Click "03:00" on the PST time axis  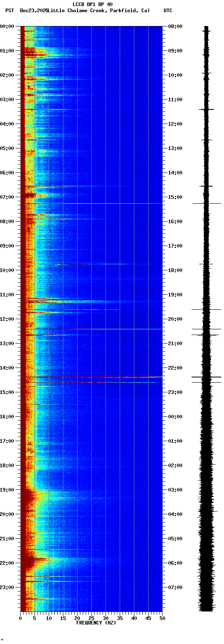click(7, 100)
